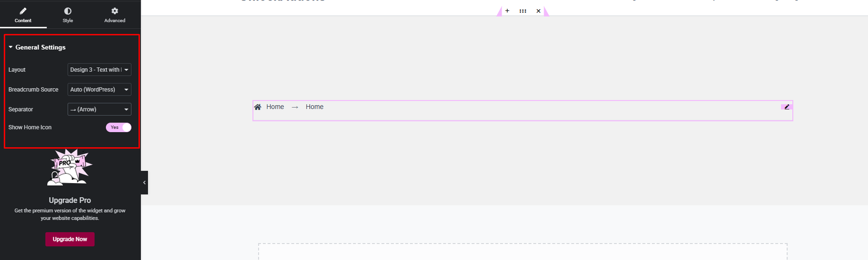Collapse the General Settings section
This screenshot has width=868, height=260.
pos(37,48)
